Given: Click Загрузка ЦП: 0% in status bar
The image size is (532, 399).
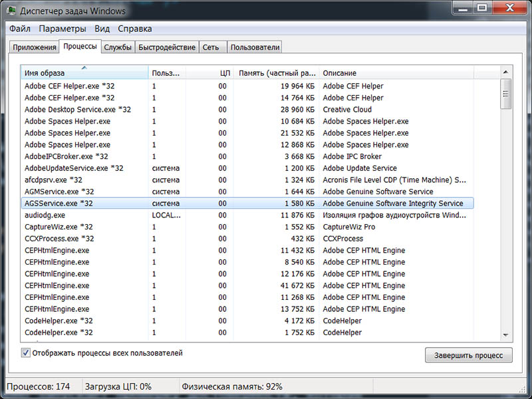Looking at the screenshot, I should (x=118, y=386).
